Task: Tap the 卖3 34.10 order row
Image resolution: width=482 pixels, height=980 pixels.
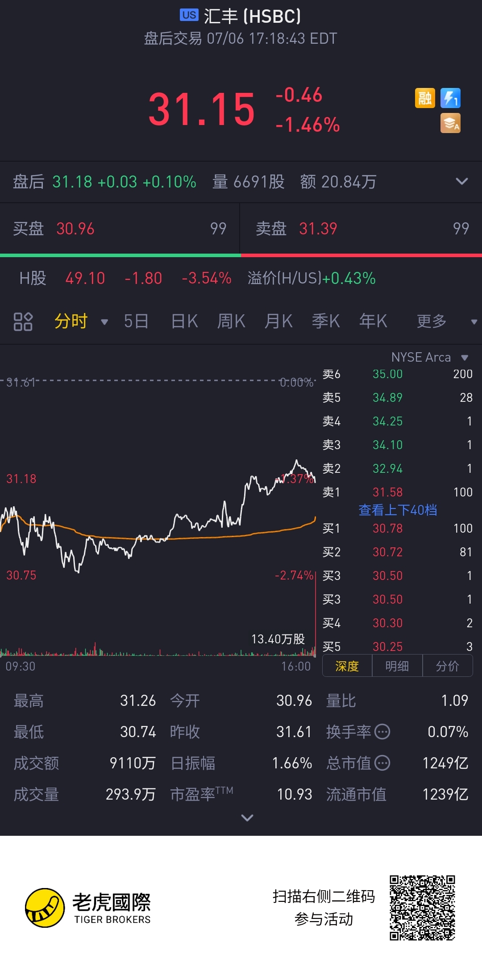Action: (397, 445)
